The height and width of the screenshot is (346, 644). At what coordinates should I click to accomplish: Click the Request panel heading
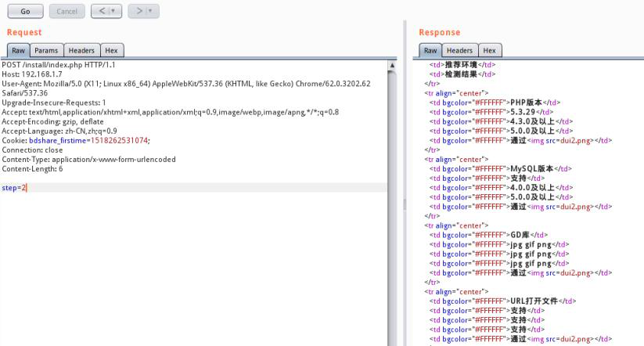point(24,32)
